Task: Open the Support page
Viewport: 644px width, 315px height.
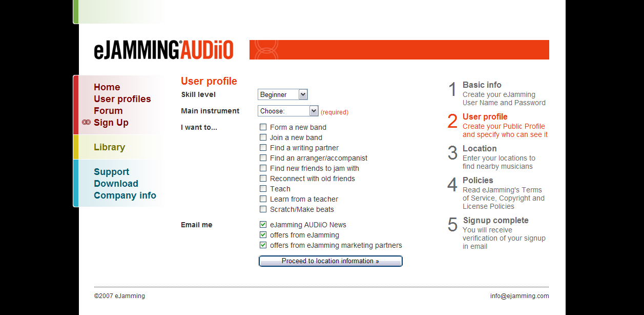Action: 111,172
